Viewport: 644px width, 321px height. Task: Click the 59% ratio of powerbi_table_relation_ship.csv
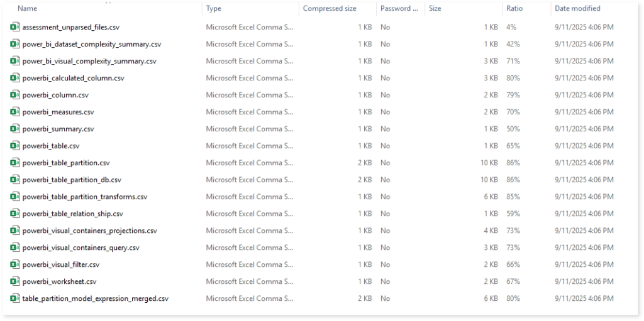pos(513,214)
